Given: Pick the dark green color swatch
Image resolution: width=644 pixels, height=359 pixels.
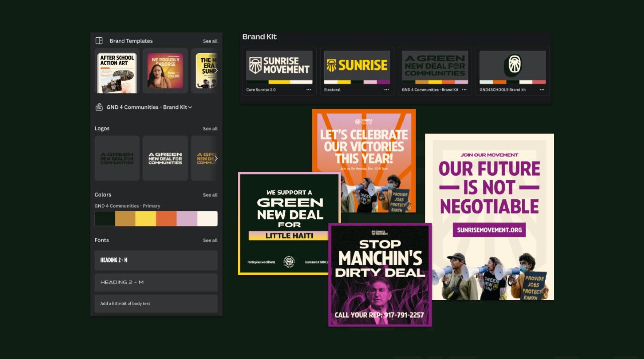Looking at the screenshot, I should click(105, 219).
